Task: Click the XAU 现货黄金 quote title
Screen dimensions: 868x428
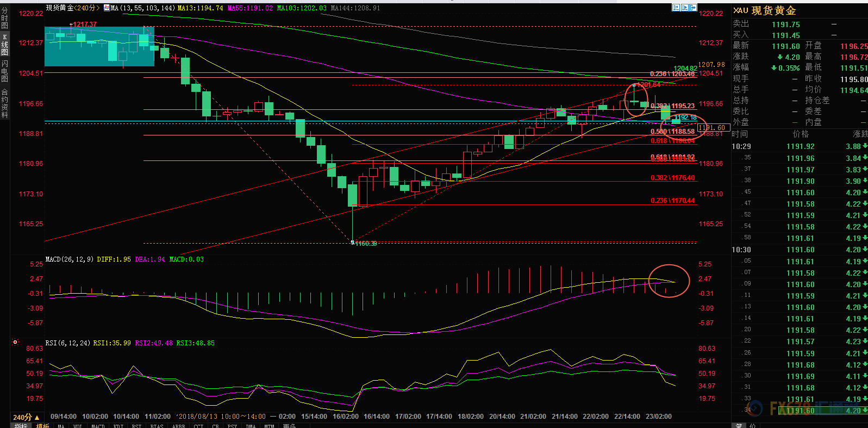Action: tap(765, 10)
